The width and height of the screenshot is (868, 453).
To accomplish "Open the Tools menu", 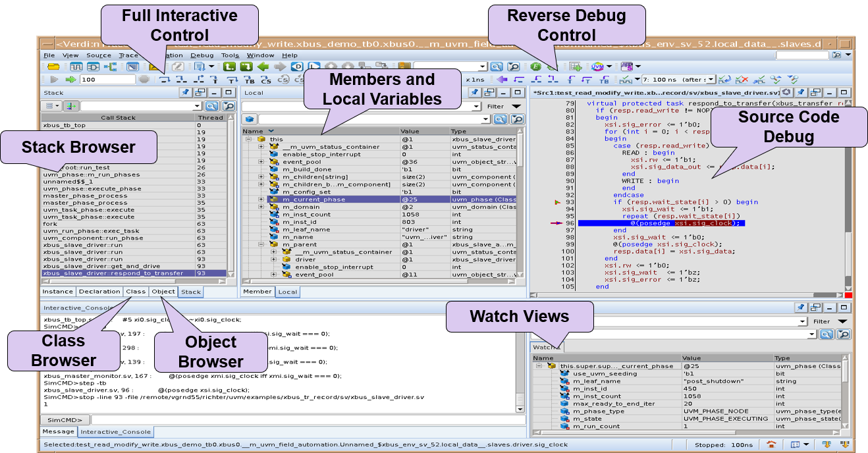I will (230, 55).
